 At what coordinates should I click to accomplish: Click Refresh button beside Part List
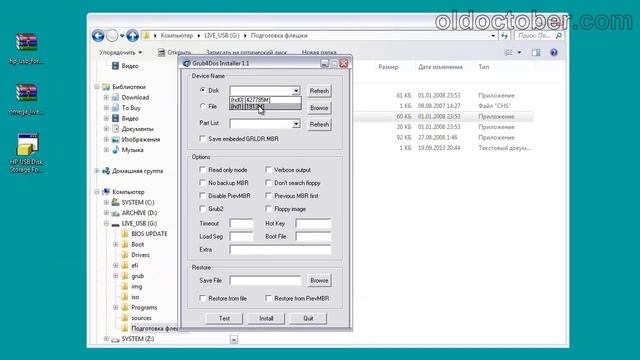click(319, 124)
